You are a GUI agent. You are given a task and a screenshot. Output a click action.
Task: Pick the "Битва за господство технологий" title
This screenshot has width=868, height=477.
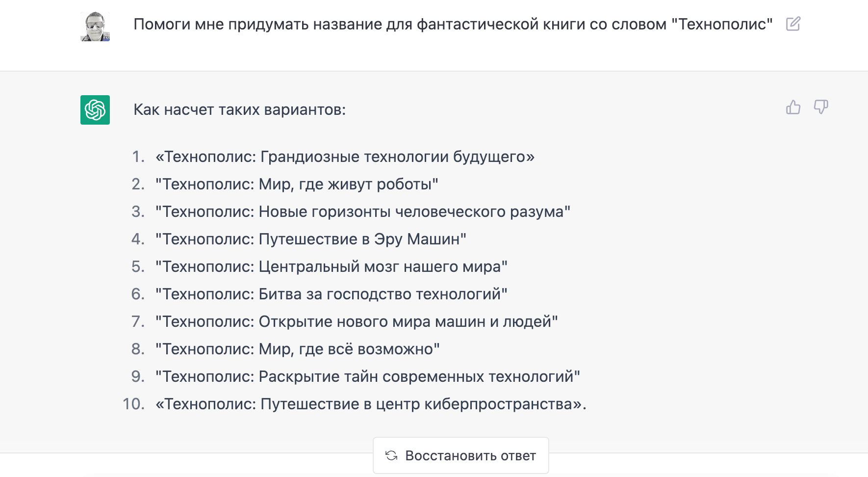pos(332,294)
